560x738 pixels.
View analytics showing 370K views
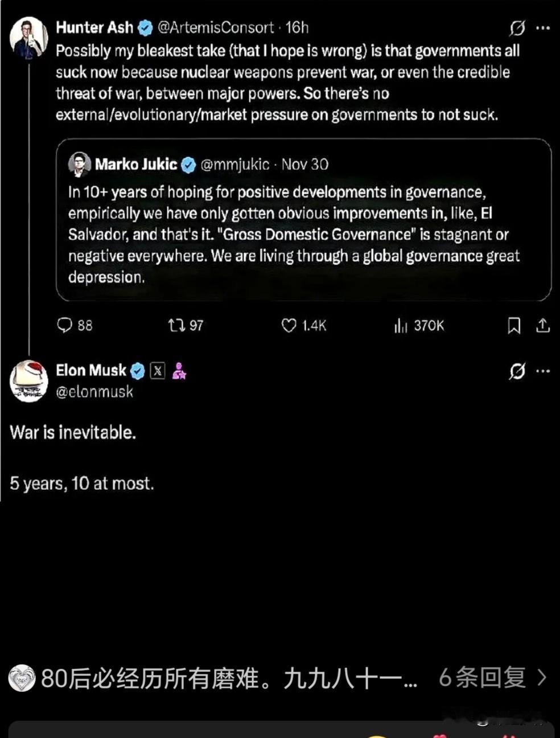coord(401,325)
